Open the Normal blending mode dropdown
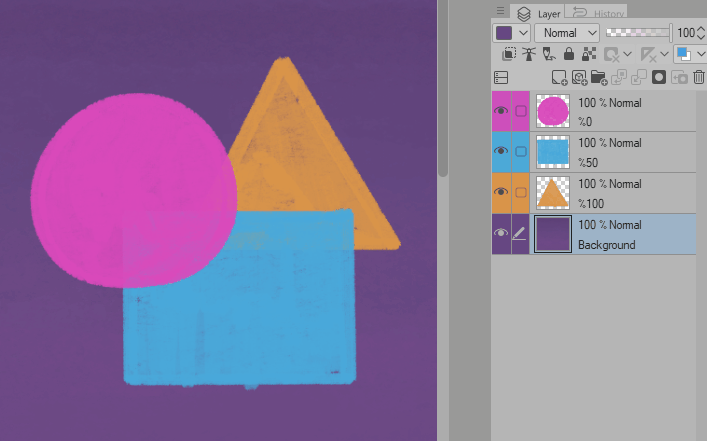The width and height of the screenshot is (707, 441). [x=567, y=33]
